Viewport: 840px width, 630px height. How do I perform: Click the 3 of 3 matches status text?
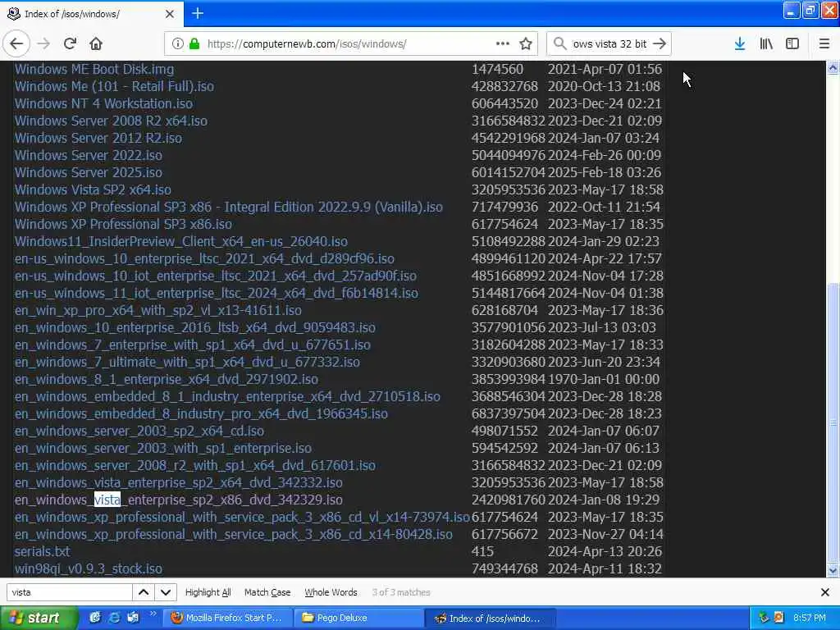[401, 592]
